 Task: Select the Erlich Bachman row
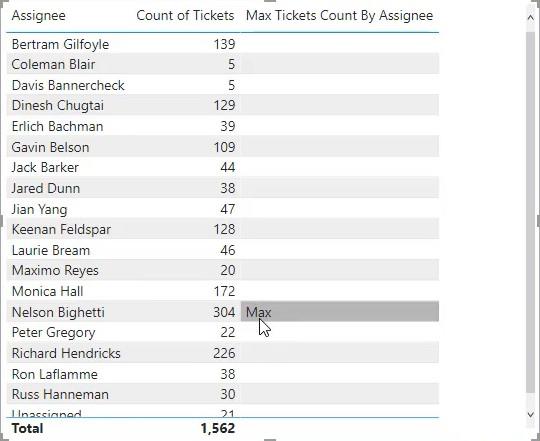[222, 126]
